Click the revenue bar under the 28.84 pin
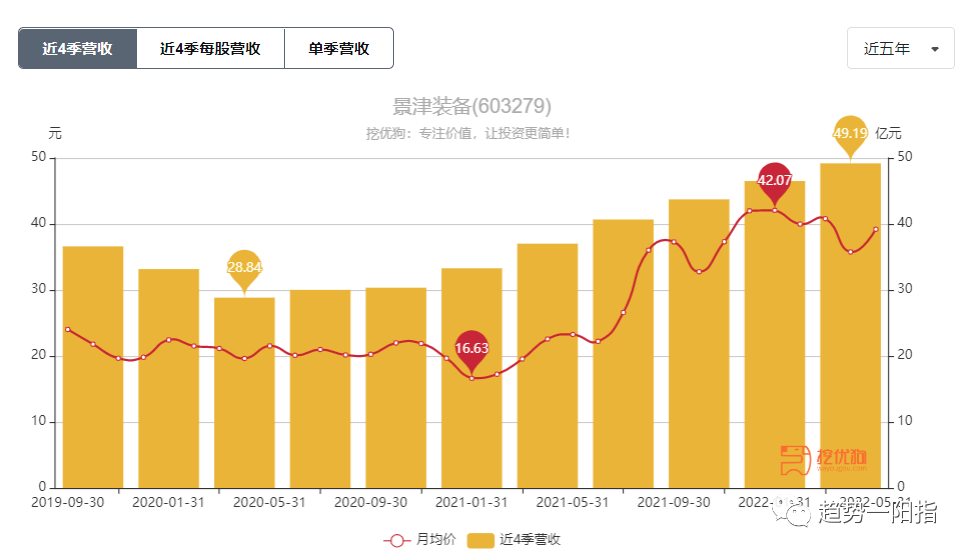Screen dimensions: 969x555 click(244, 392)
